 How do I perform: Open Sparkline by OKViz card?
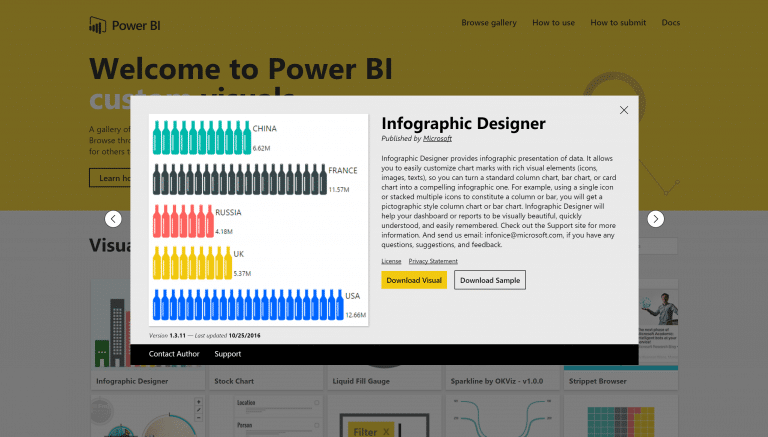click(x=503, y=381)
